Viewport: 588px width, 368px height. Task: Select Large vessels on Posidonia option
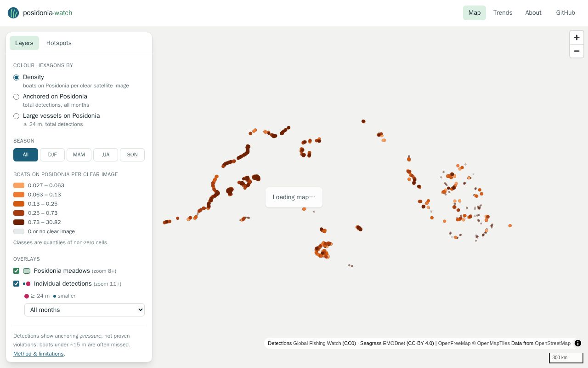(17, 116)
